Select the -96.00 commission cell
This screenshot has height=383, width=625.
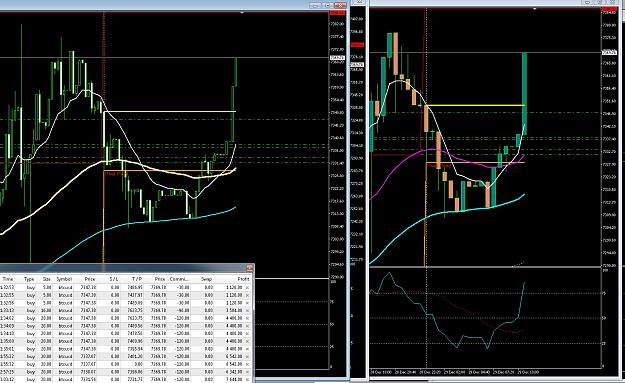(x=183, y=310)
